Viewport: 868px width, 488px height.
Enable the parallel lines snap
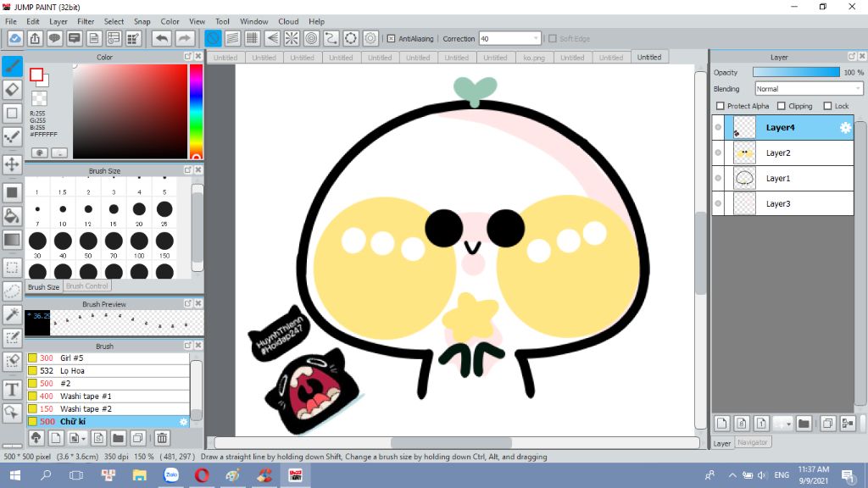232,38
